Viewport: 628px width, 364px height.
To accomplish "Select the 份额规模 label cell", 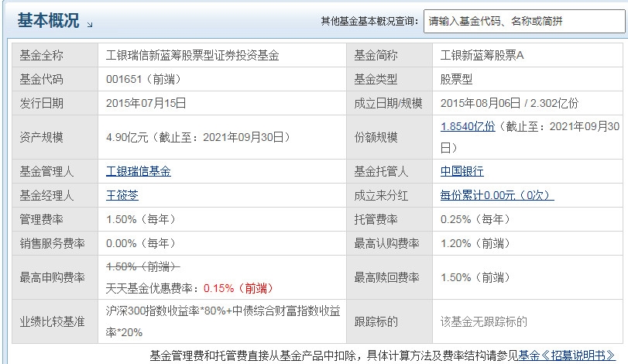I will point(389,137).
